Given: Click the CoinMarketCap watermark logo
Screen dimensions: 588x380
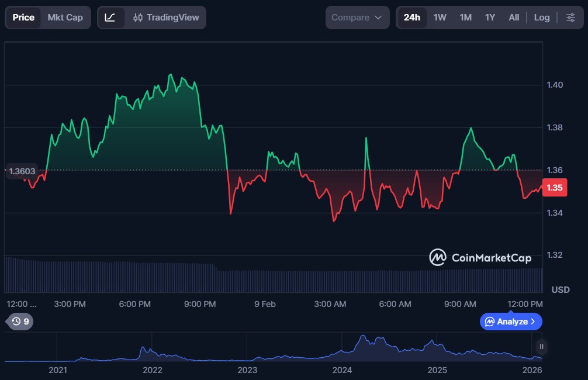Looking at the screenshot, I should (x=480, y=257).
